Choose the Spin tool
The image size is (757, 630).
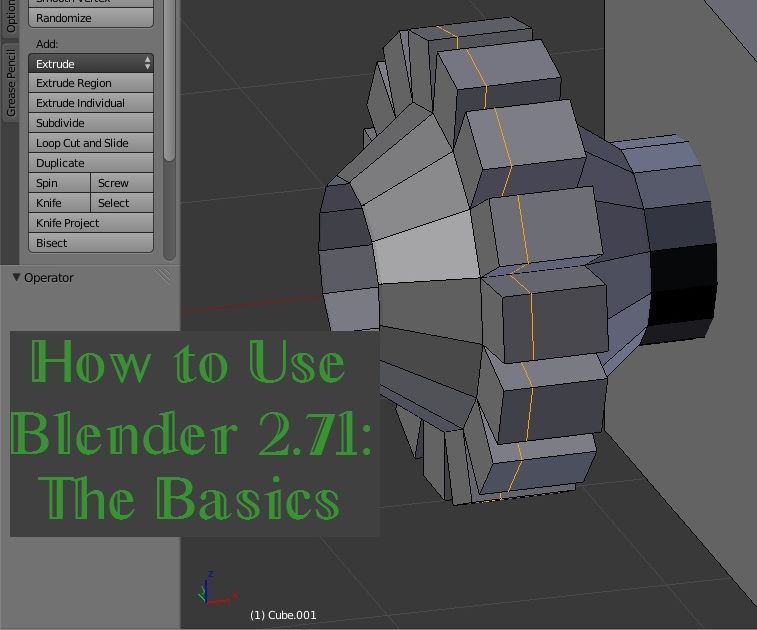coord(59,183)
